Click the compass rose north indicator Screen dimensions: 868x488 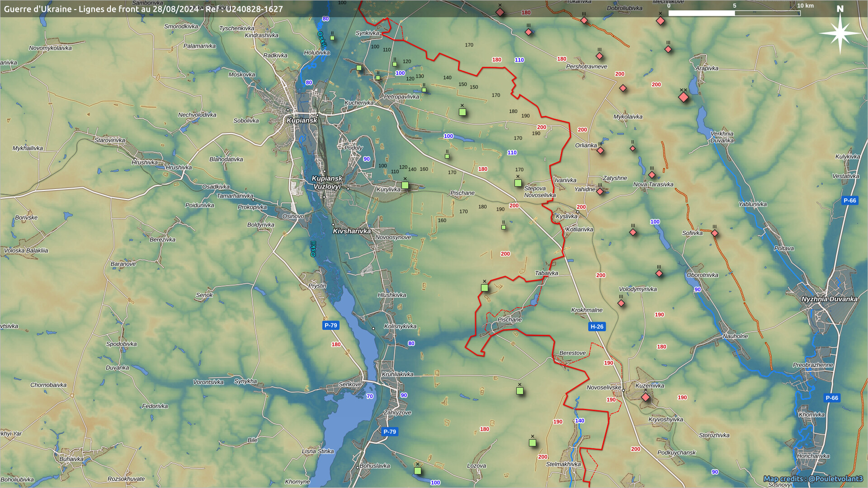840,33
